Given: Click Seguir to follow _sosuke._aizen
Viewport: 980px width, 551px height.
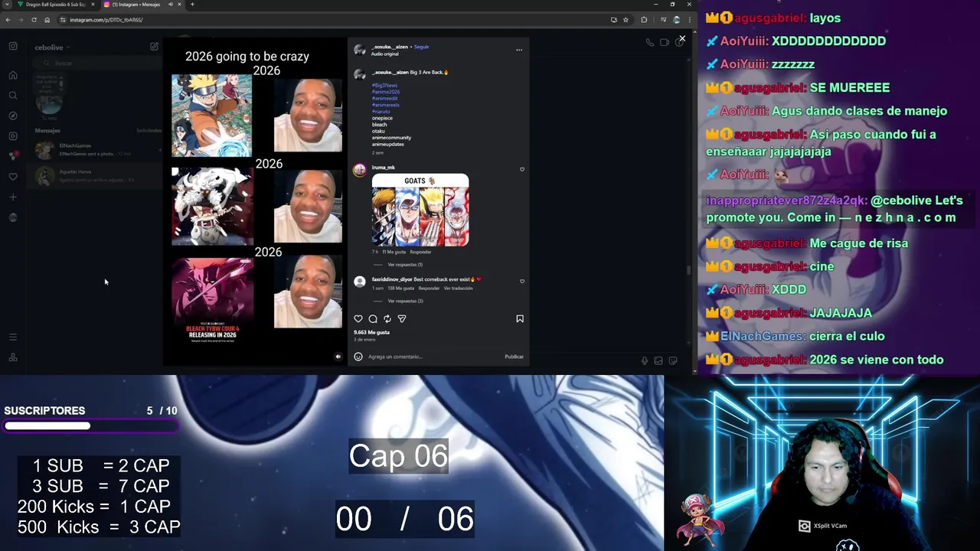Looking at the screenshot, I should click(421, 47).
